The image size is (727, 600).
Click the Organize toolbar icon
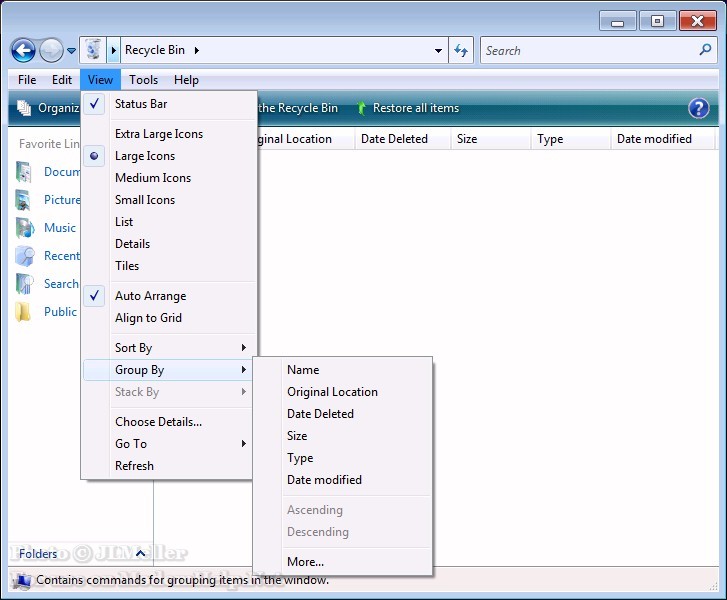point(24,108)
